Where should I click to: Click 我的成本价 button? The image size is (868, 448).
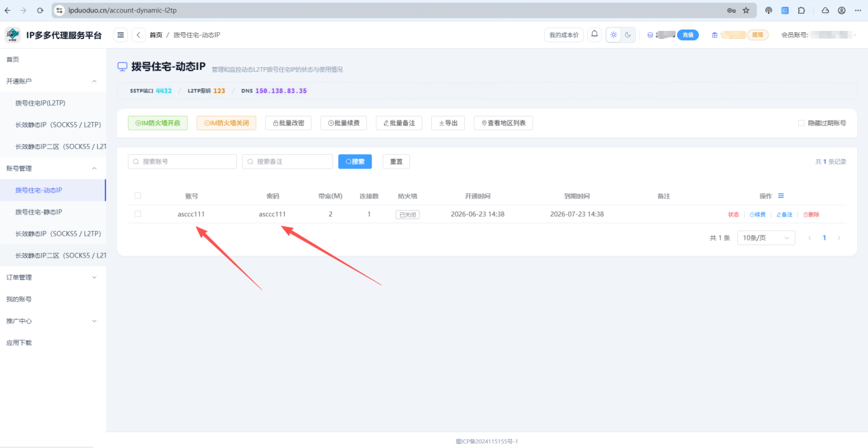point(564,35)
